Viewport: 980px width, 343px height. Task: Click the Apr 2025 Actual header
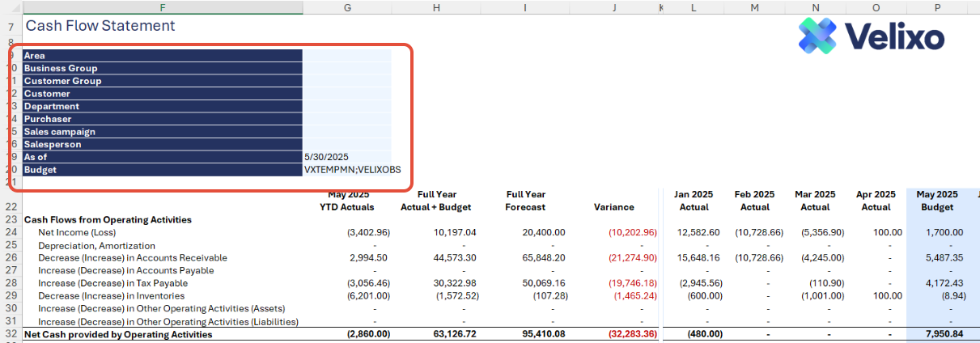[x=876, y=201]
